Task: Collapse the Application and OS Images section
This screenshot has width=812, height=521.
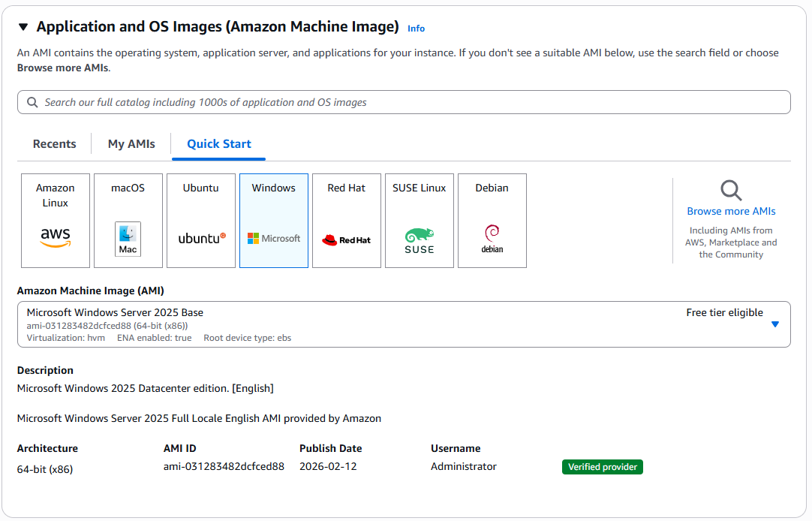Action: [x=23, y=27]
